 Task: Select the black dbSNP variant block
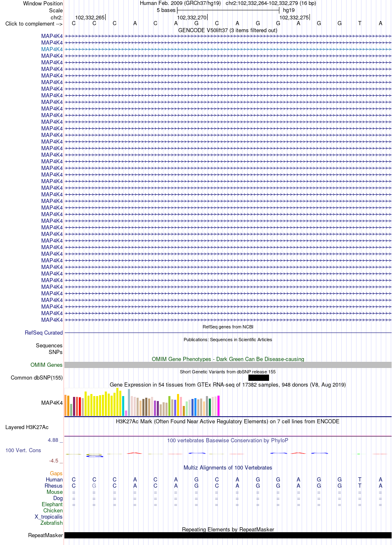259,377
